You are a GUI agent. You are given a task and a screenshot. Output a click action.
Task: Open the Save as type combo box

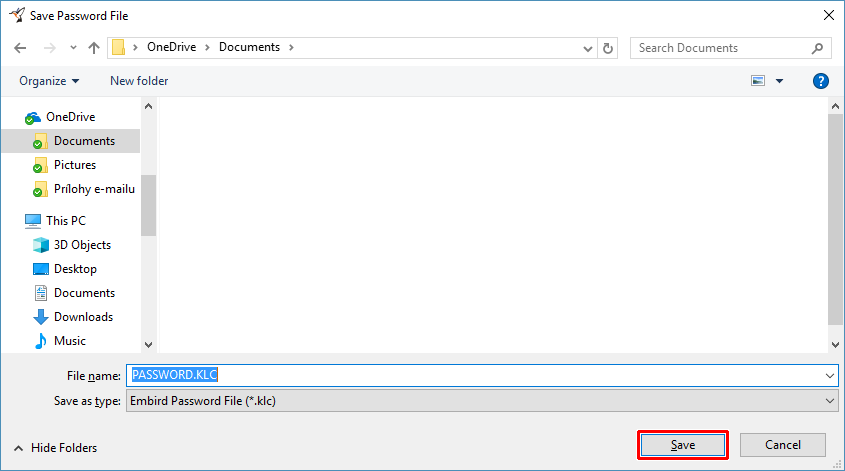[x=482, y=401]
